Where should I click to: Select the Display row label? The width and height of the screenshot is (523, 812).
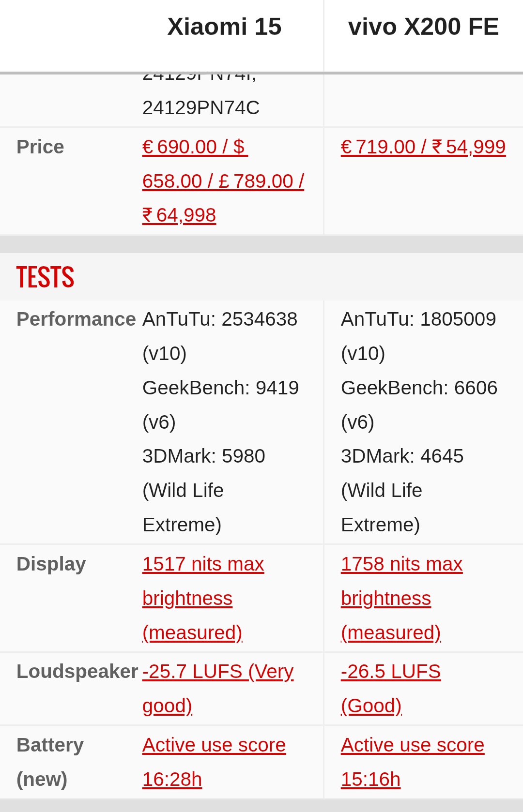(51, 564)
